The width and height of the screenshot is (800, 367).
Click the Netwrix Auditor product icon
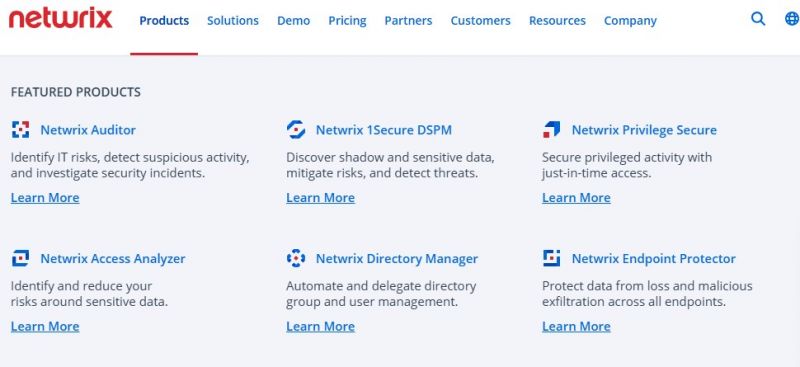pyautogui.click(x=20, y=130)
